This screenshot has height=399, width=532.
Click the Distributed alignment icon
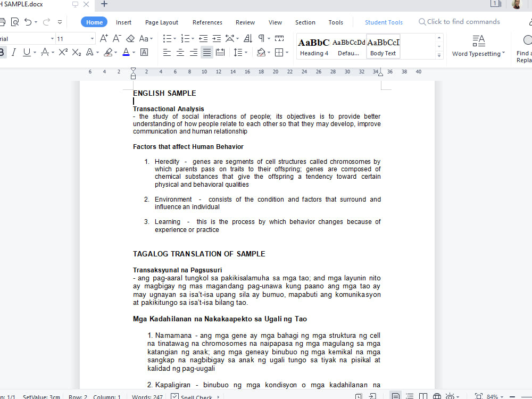[x=220, y=52]
